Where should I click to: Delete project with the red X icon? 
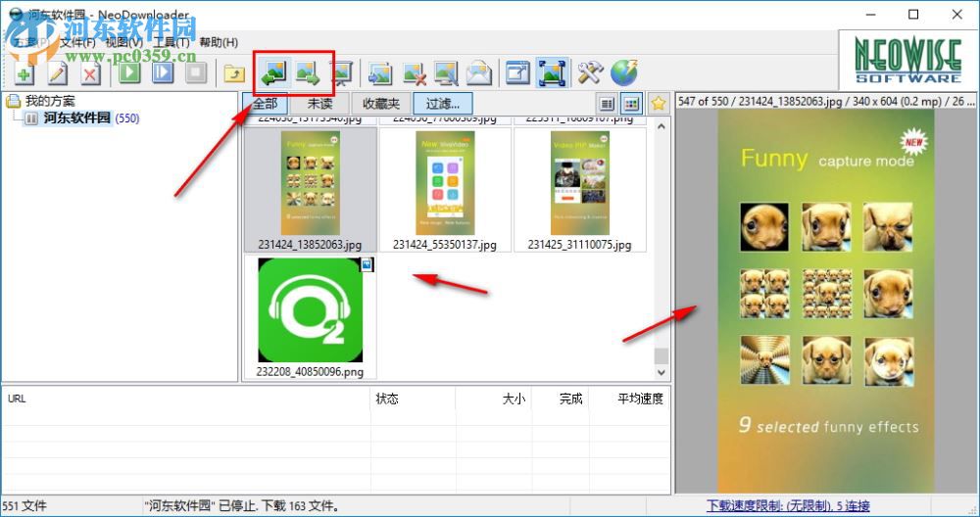click(90, 73)
